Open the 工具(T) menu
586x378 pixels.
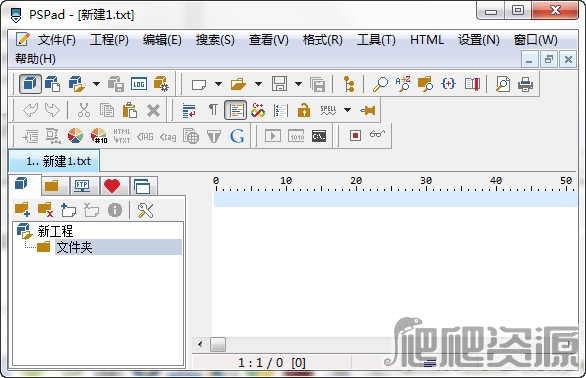pos(376,40)
